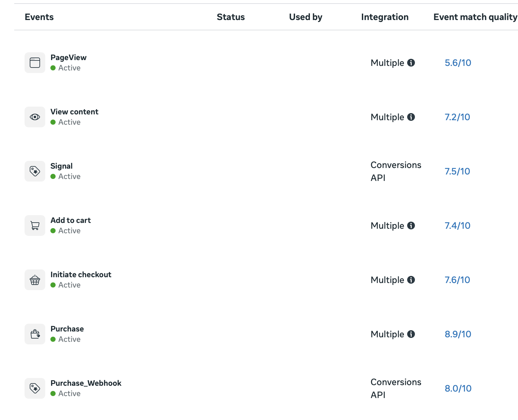Open the 5.6/10 match quality for PageView
The height and width of the screenshot is (420, 518).
(x=458, y=63)
